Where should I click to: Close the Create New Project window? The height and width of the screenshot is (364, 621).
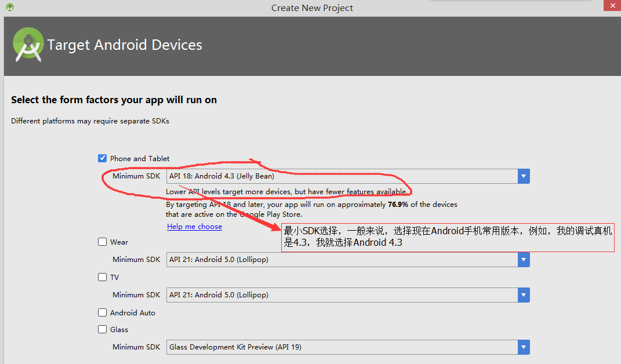(612, 6)
